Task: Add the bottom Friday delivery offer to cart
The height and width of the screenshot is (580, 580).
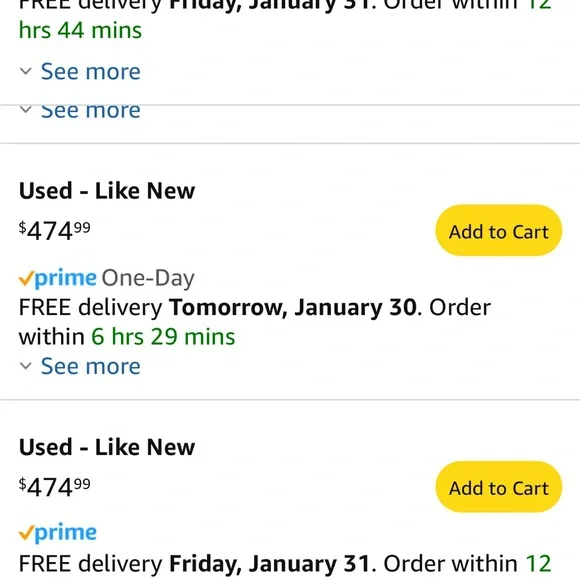Action: point(499,487)
